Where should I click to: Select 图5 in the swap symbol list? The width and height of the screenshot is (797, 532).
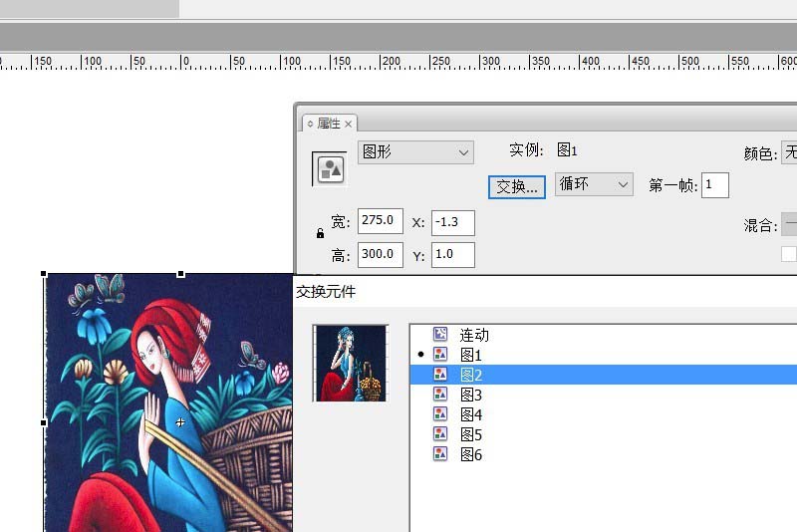click(604, 434)
